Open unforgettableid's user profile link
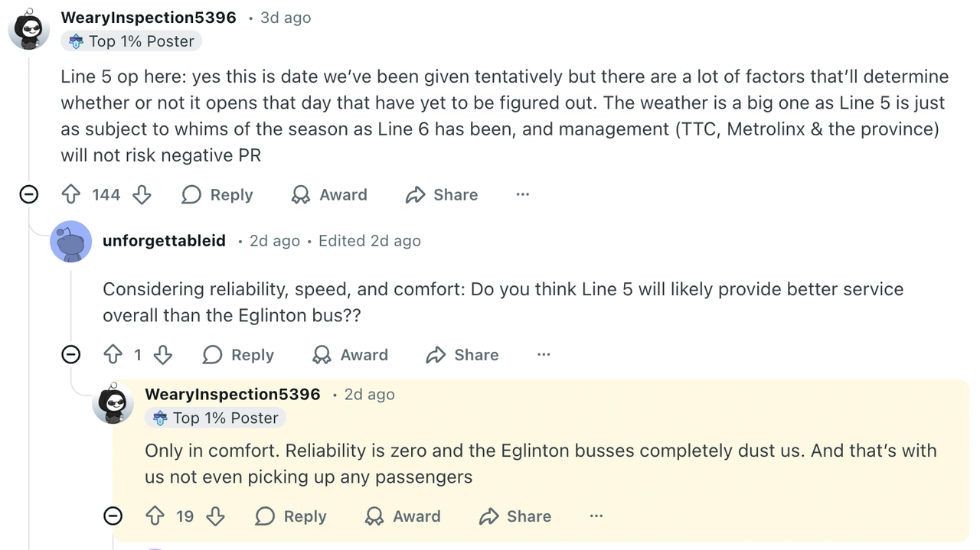This screenshot has height=550, width=980. [164, 241]
